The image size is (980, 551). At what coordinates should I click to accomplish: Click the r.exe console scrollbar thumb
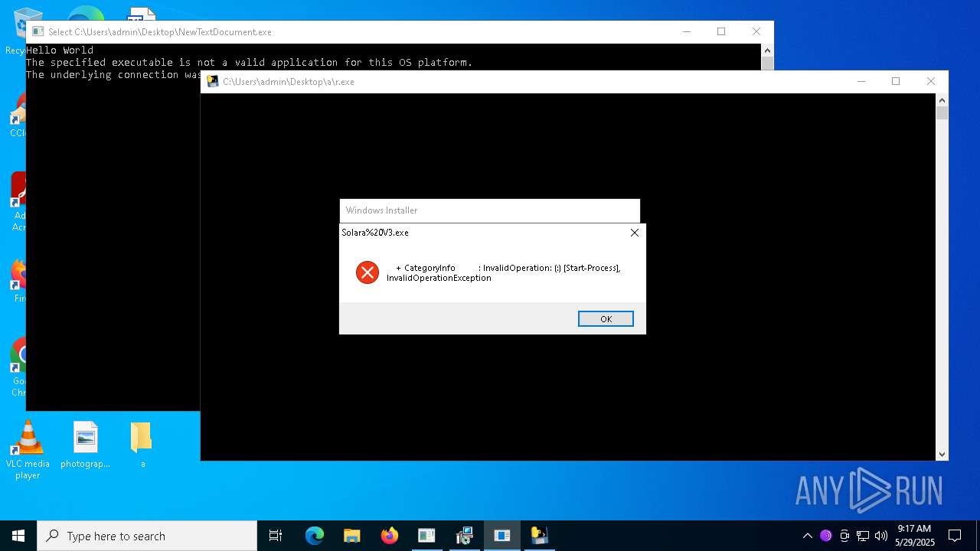(942, 113)
